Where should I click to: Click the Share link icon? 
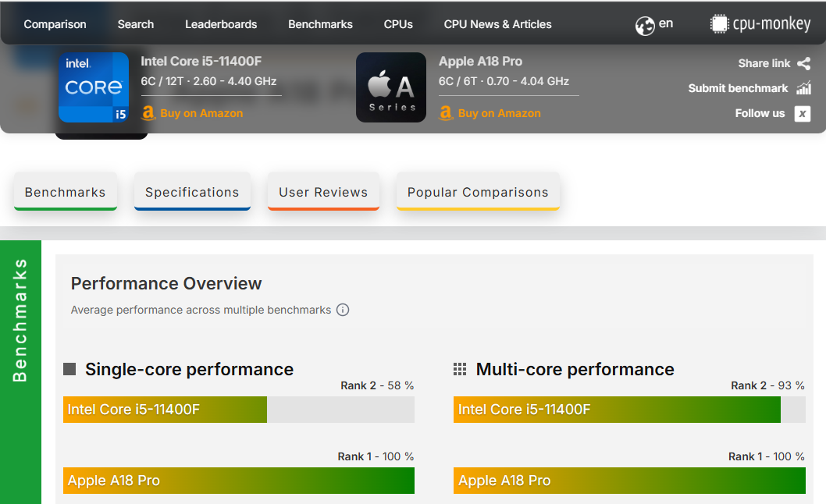tap(803, 64)
